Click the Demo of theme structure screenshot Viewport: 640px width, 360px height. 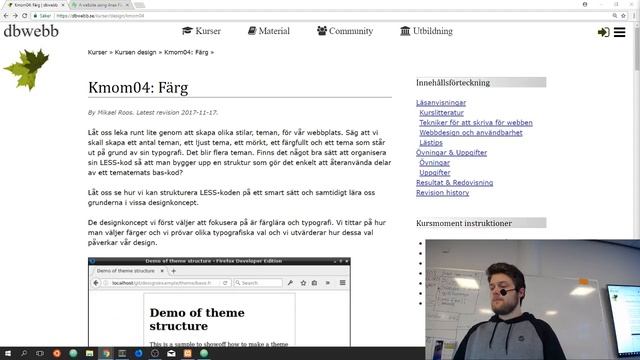(x=219, y=302)
